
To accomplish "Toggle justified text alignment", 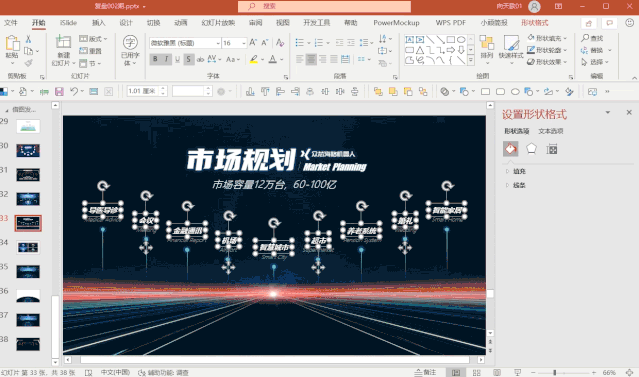I will pos(334,60).
